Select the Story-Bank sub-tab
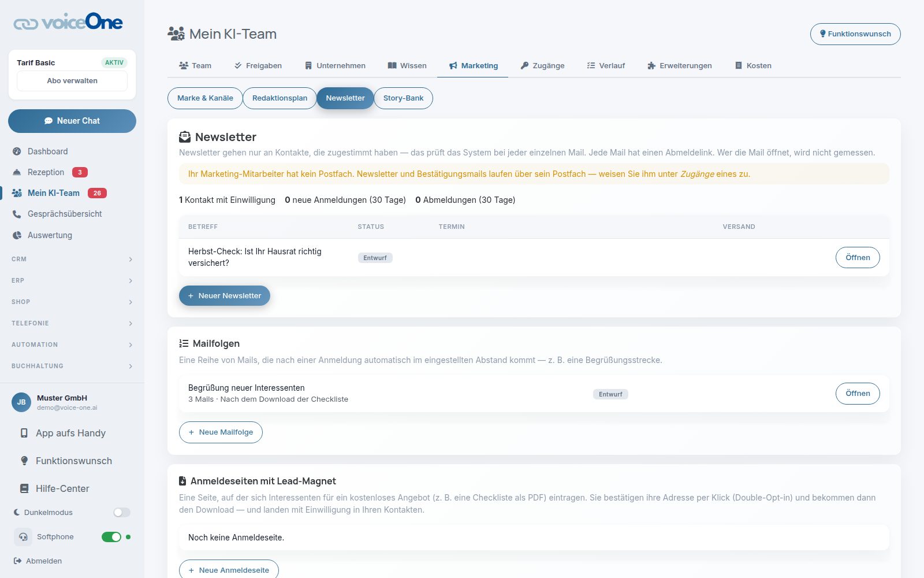The width and height of the screenshot is (924, 578). 403,98
